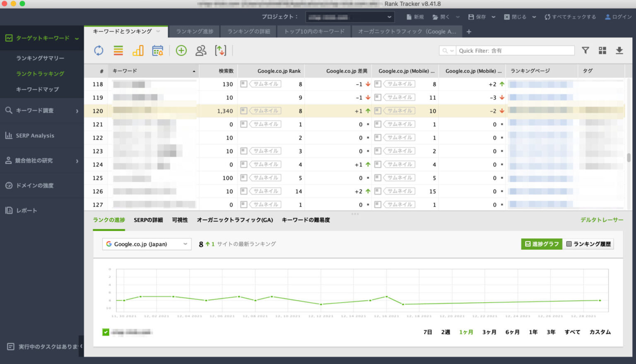Switch to the 可視性 lower tab
Image resolution: width=636 pixels, height=364 pixels.
180,220
